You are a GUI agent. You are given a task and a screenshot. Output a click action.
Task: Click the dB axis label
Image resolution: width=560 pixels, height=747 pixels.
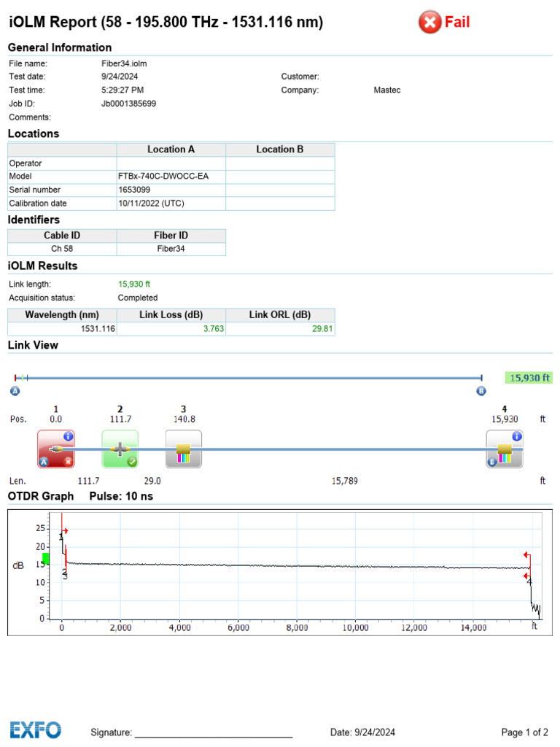click(x=18, y=566)
